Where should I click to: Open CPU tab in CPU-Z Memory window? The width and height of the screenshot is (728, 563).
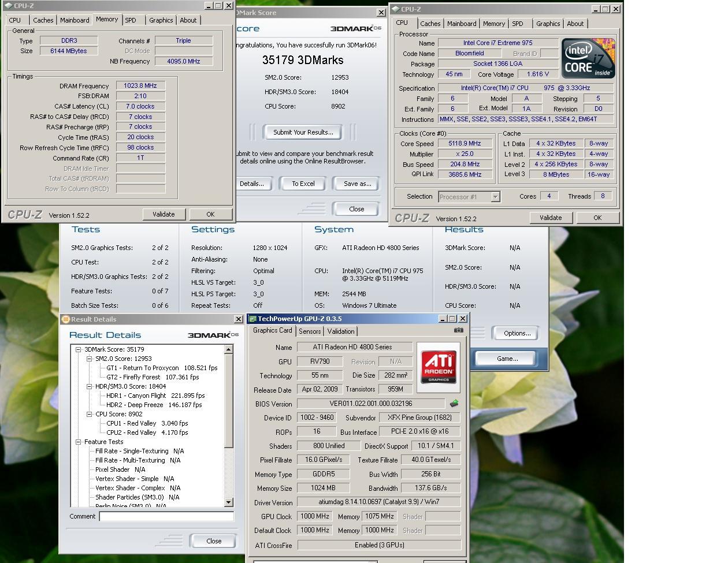coord(15,20)
